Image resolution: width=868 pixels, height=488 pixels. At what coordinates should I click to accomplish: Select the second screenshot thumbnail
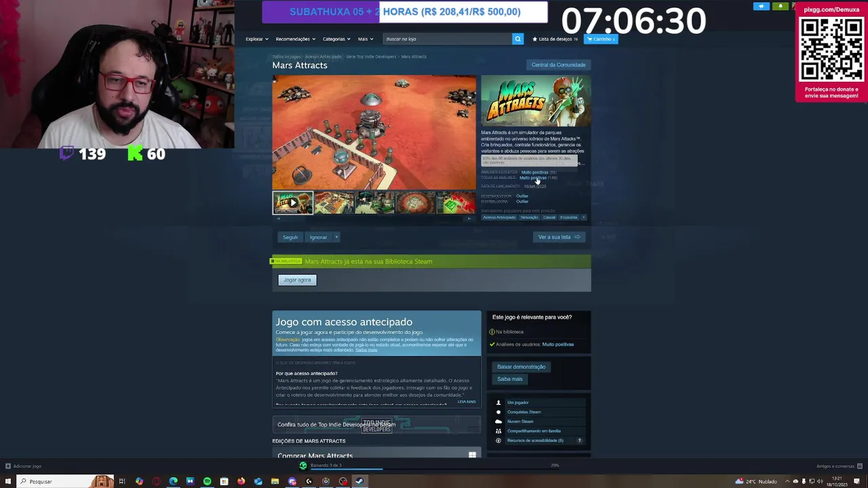pyautogui.click(x=334, y=203)
